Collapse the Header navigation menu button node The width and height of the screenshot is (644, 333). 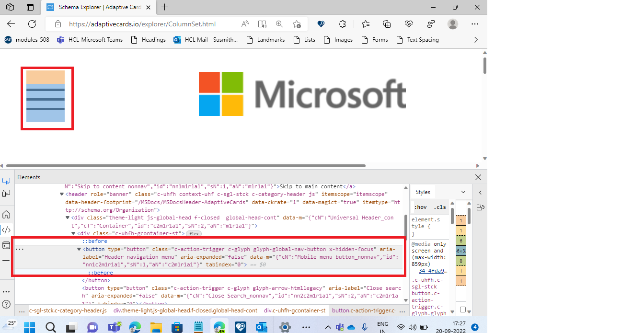(80, 249)
